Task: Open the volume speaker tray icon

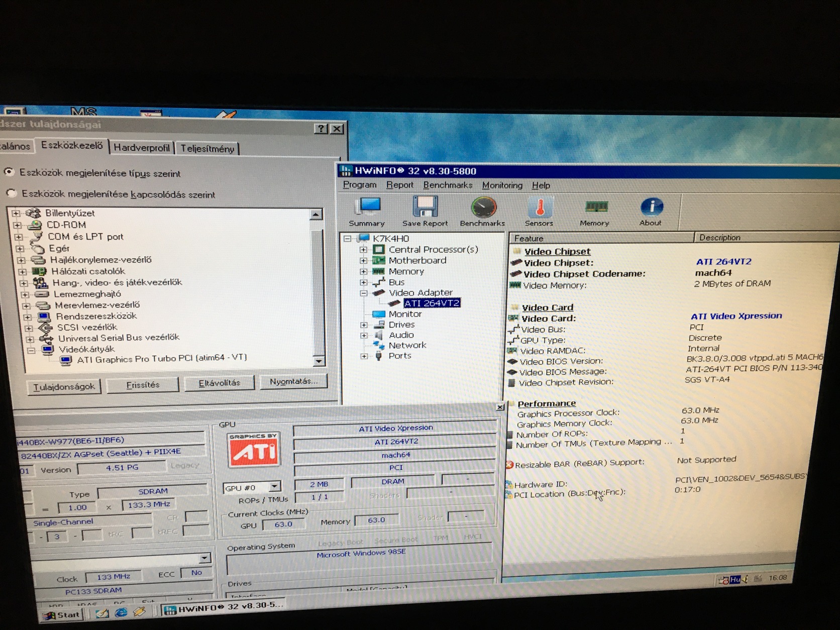Action: (x=745, y=579)
